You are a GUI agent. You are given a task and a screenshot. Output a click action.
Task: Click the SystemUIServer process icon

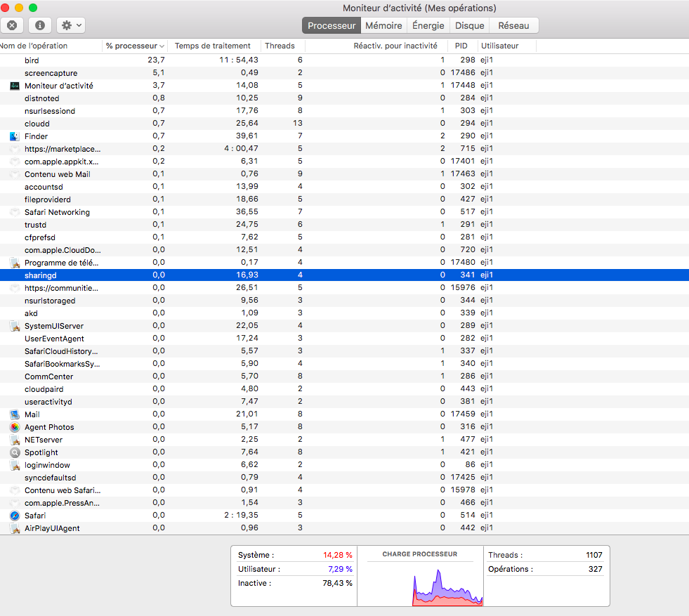pos(15,326)
